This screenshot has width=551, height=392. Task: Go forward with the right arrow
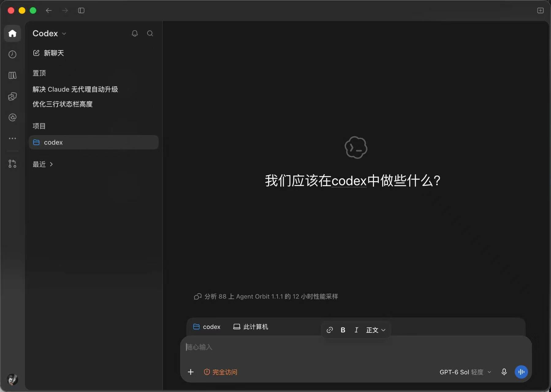[65, 10]
